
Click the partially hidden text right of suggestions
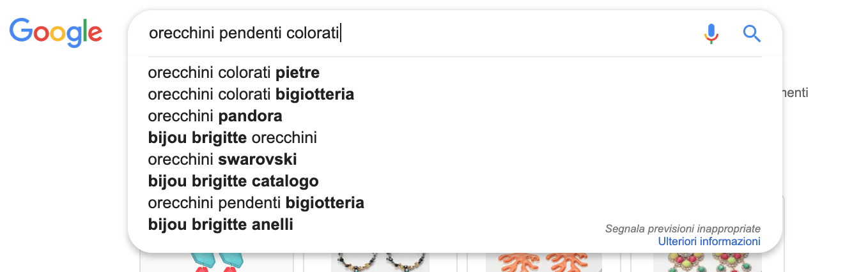[796, 93]
